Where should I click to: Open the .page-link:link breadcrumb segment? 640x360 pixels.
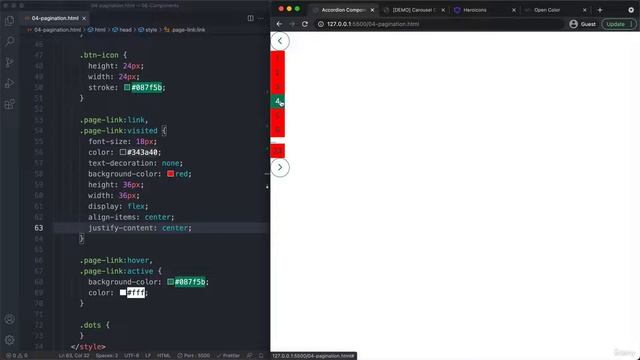pyautogui.click(x=185, y=30)
